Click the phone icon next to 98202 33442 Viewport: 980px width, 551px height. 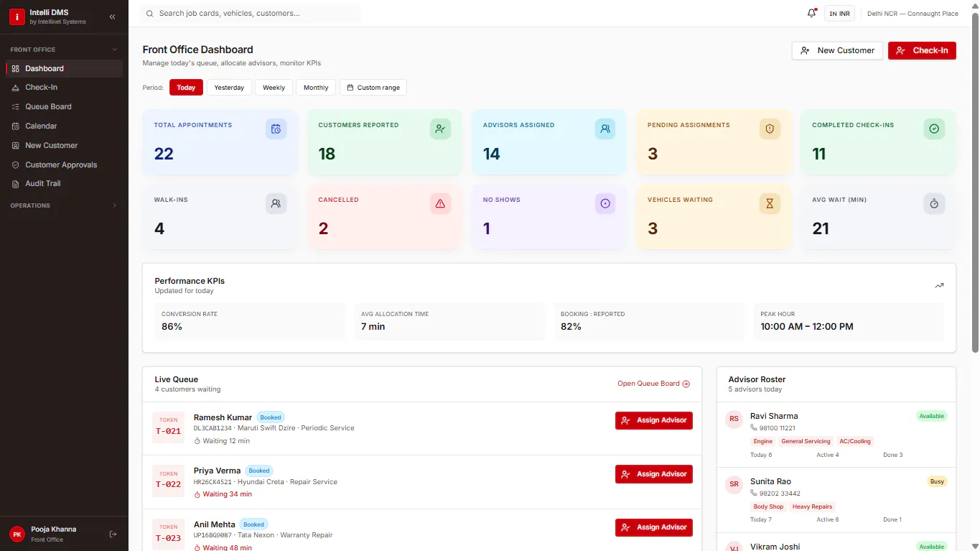(754, 494)
